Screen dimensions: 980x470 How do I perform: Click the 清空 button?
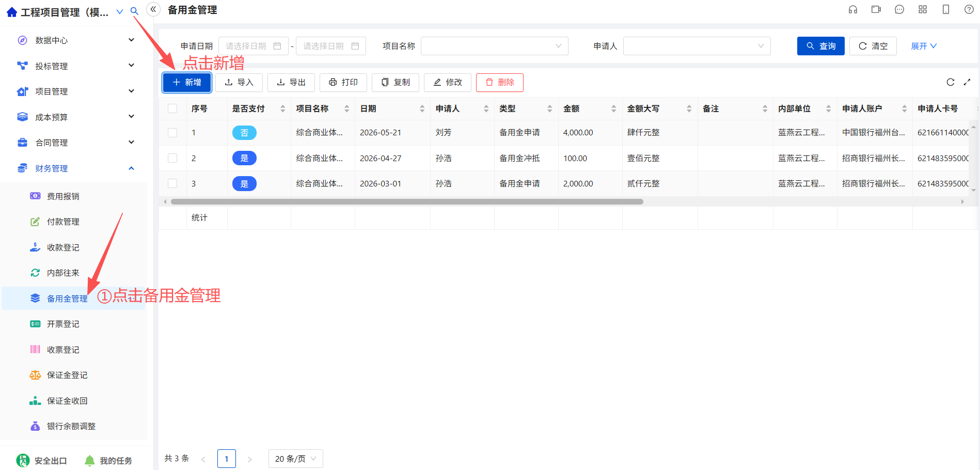coord(873,46)
